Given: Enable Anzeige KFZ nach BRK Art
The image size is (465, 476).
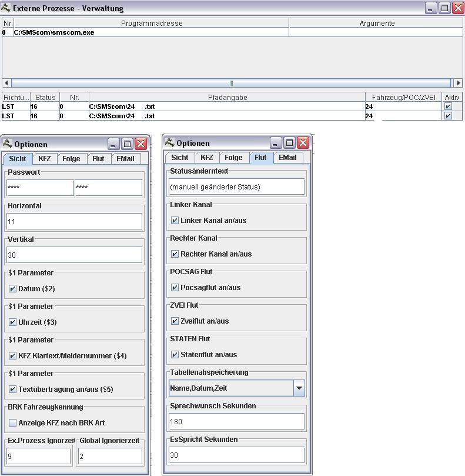Looking at the screenshot, I should [13, 423].
